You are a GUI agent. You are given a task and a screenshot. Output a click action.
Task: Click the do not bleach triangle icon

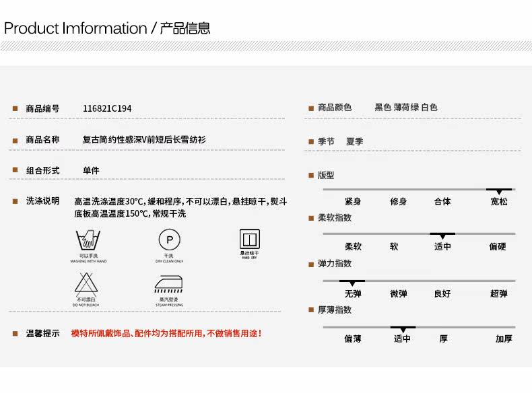point(86,283)
